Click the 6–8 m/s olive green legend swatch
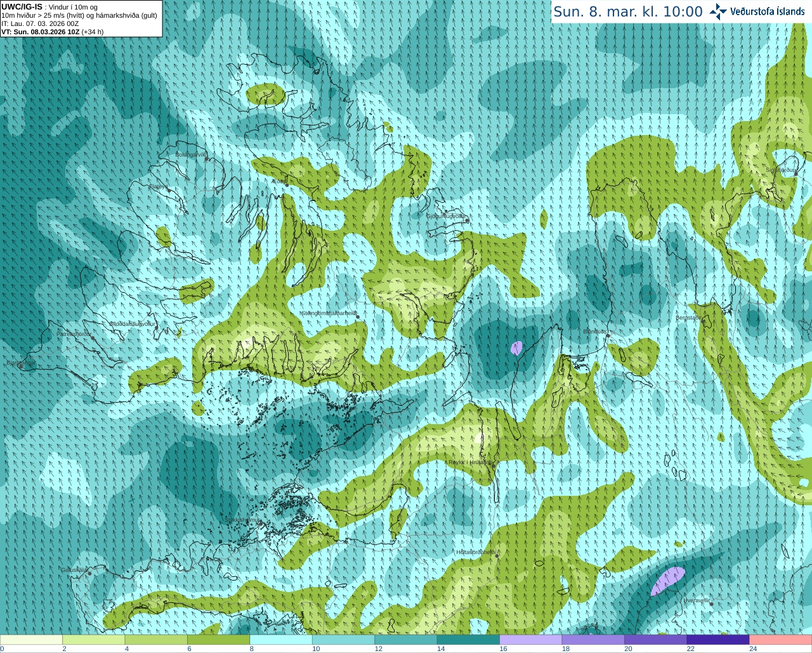The image size is (812, 653). click(219, 640)
